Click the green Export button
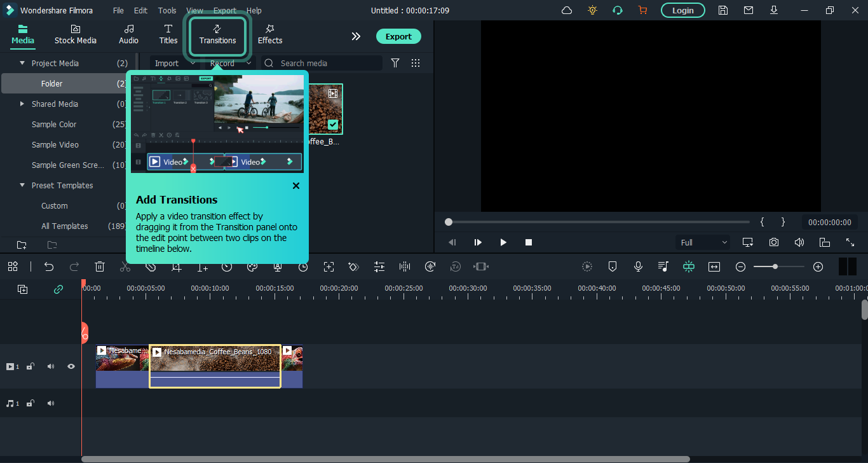The height and width of the screenshot is (463, 868). click(398, 36)
